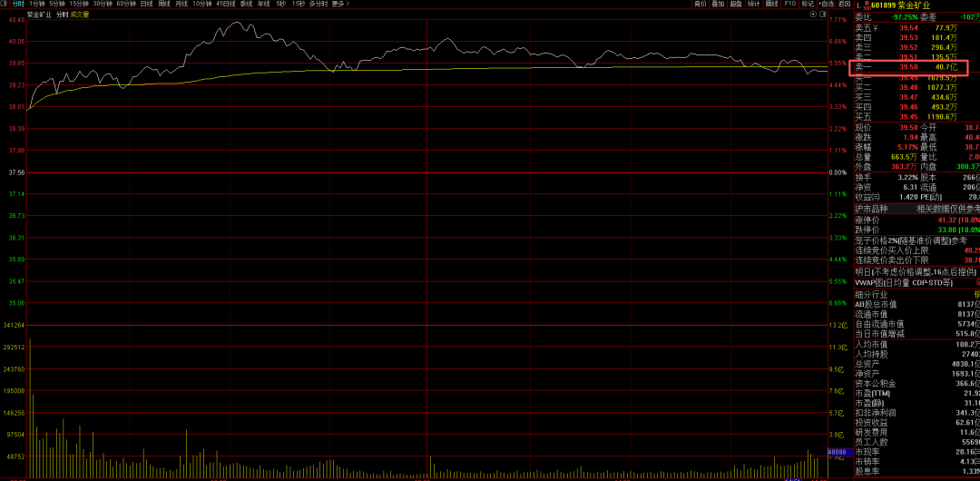Click the L marker before stock code

point(859,5)
